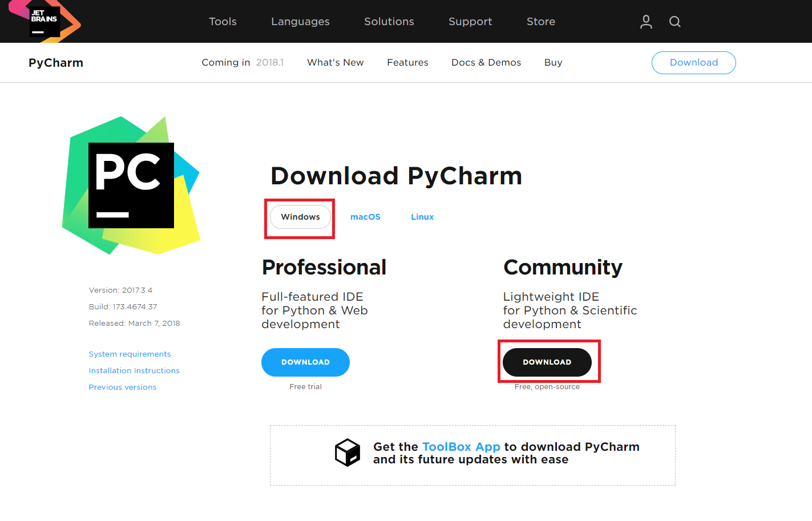Open the user account icon
The image size is (812, 521).
pyautogui.click(x=646, y=22)
